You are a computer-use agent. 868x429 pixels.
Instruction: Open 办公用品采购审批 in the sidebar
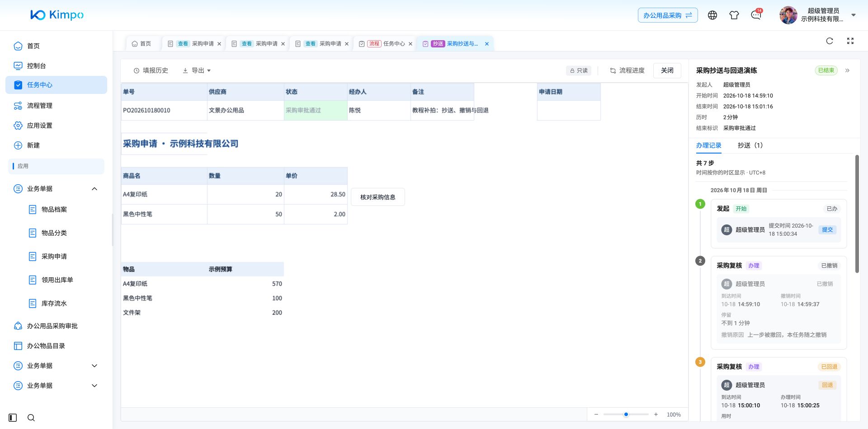[x=56, y=326]
